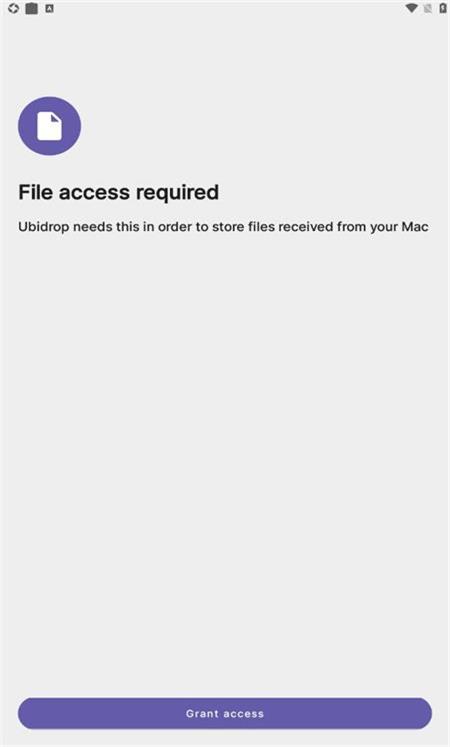The height and width of the screenshot is (747, 450).
Task: Click the word 'Grant' on purple button
Action: pyautogui.click(x=202, y=713)
